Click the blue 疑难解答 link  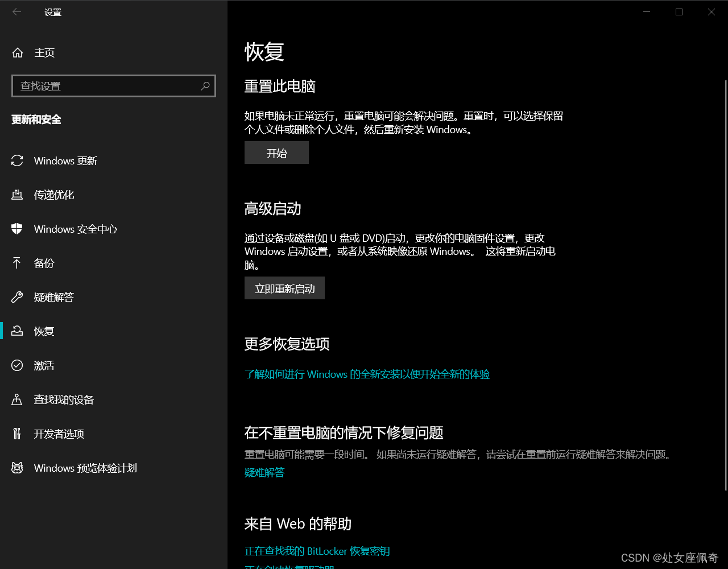click(x=264, y=472)
